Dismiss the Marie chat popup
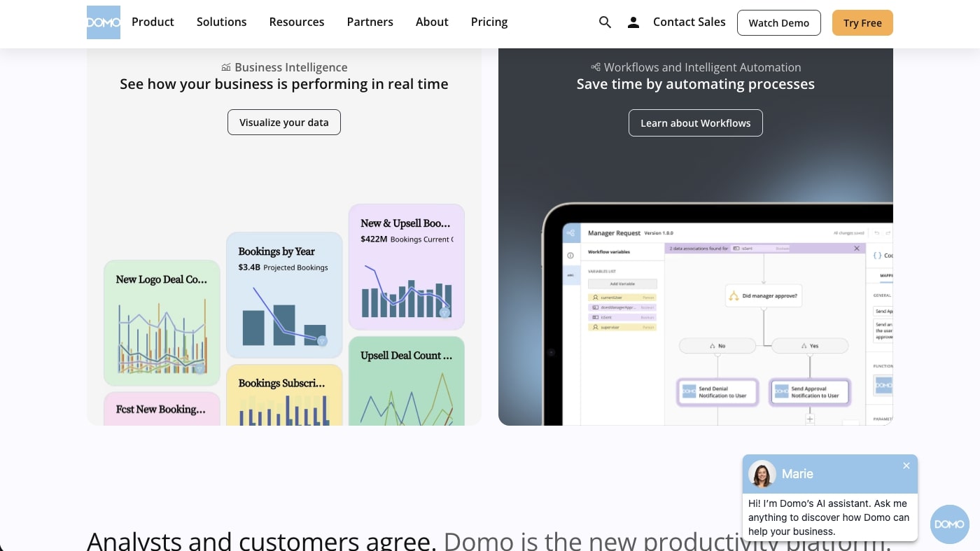Image resolution: width=980 pixels, height=551 pixels. click(x=906, y=465)
